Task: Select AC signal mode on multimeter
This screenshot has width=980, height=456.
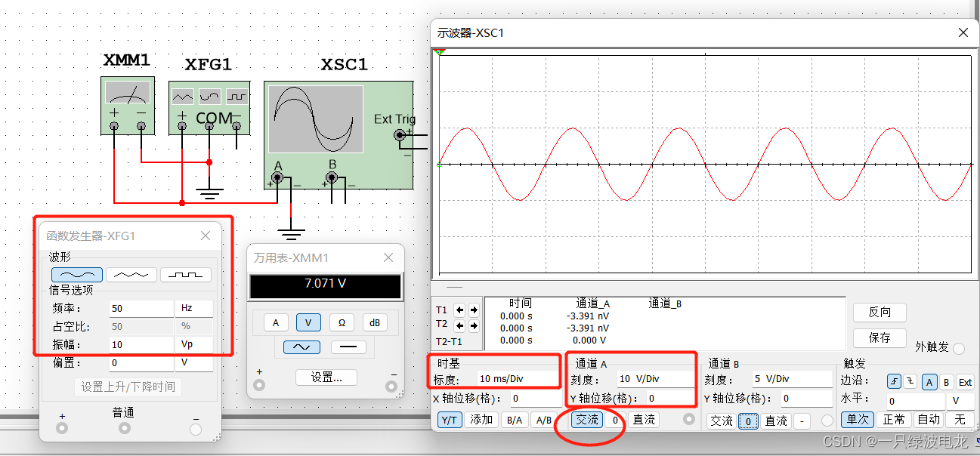Action: [301, 347]
